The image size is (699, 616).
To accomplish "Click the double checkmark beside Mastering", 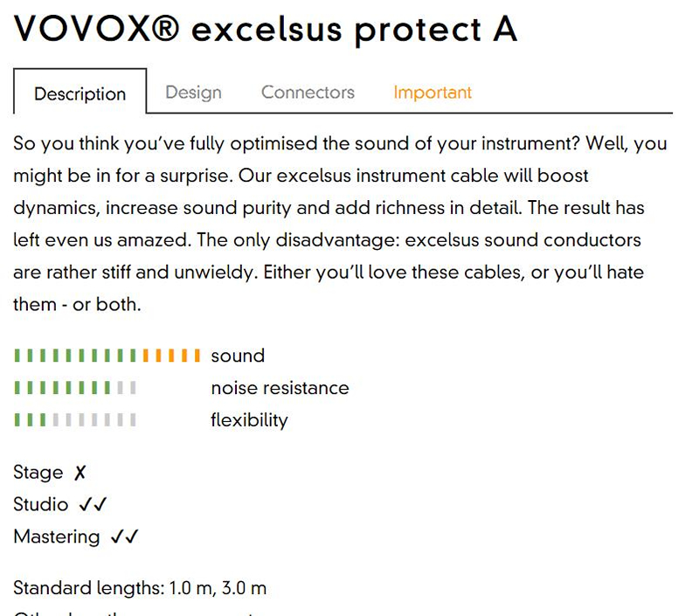I will point(124,537).
